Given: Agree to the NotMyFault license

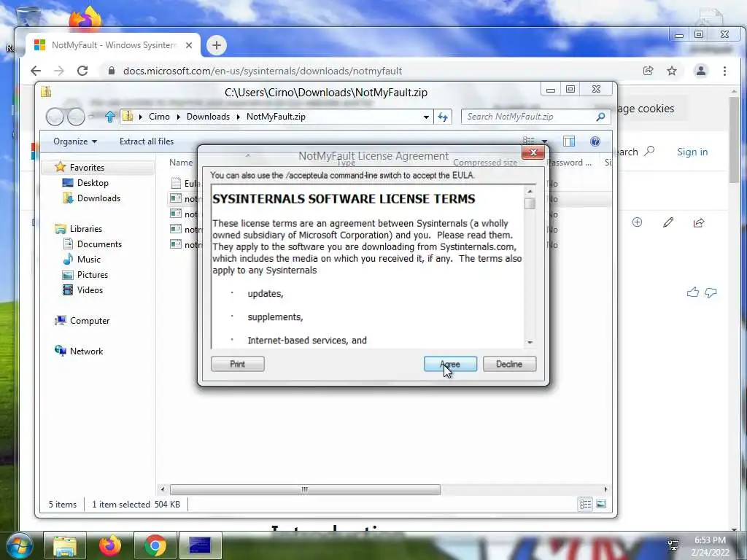Looking at the screenshot, I should 450,364.
